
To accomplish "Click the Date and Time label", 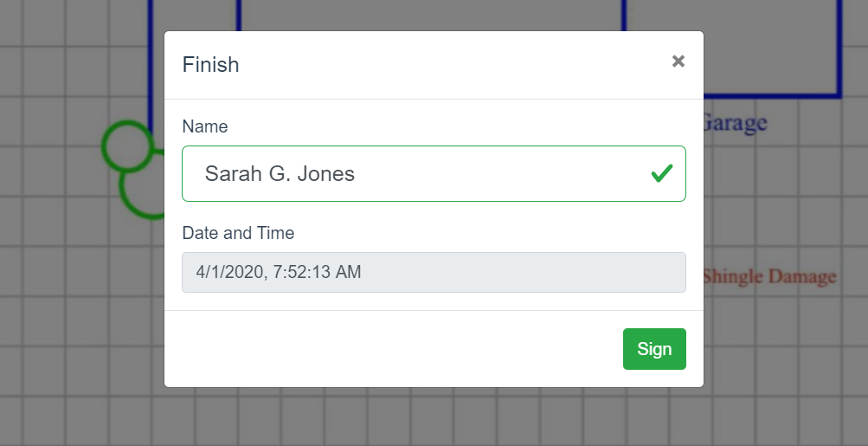I will tap(238, 233).
